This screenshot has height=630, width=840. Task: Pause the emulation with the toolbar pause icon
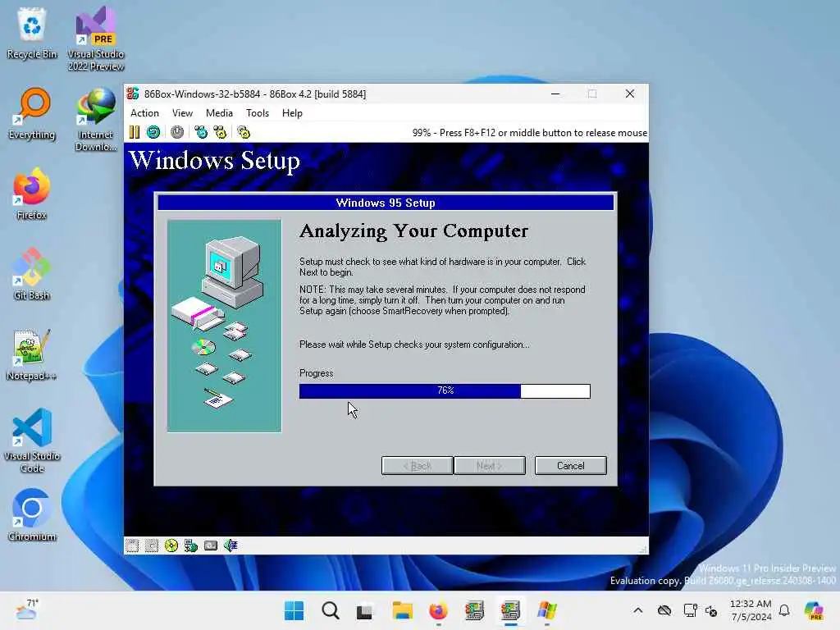[x=134, y=132]
